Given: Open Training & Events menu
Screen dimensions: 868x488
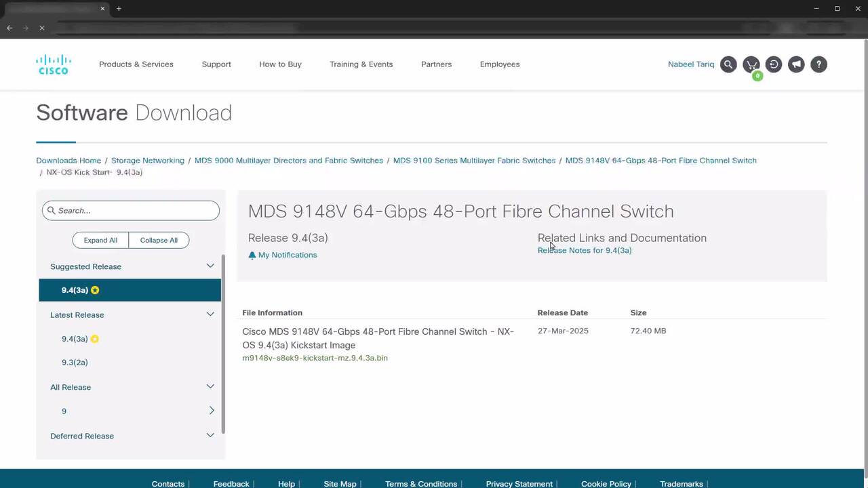Looking at the screenshot, I should click(361, 64).
